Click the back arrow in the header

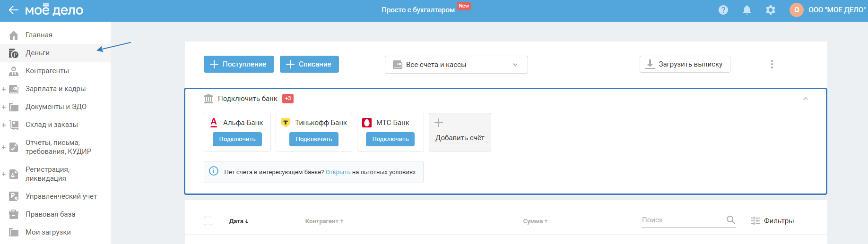(x=13, y=10)
